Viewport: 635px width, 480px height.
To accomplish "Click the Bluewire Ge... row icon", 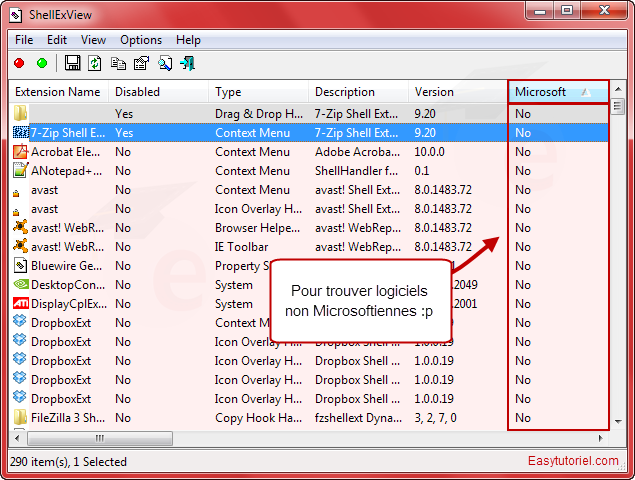I will 20,266.
